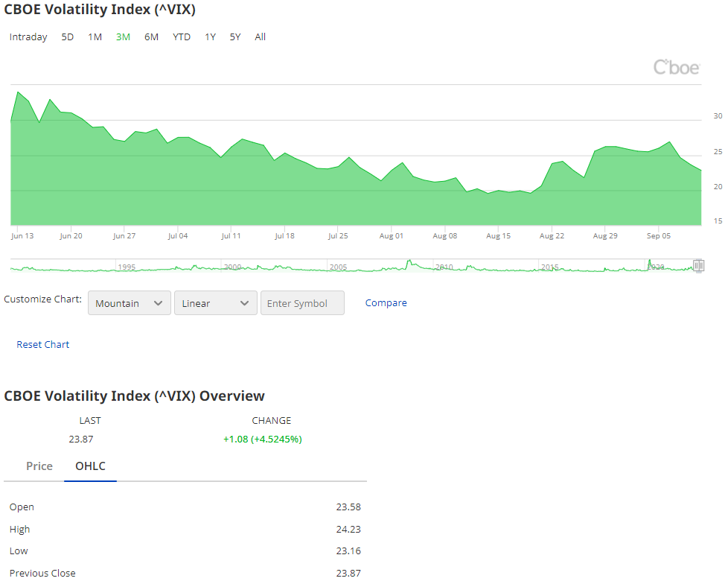Click the 2000 marker in navigator timeline
This screenshot has height=587, width=728.
pos(232,267)
